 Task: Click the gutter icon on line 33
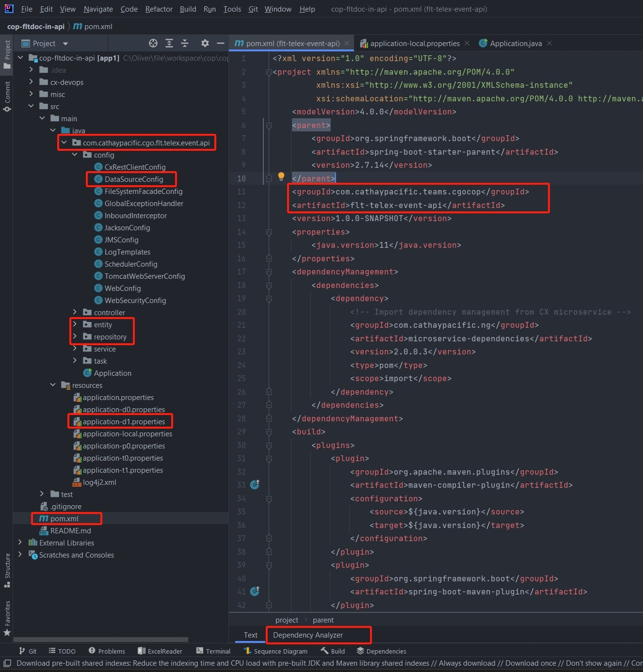coord(255,484)
